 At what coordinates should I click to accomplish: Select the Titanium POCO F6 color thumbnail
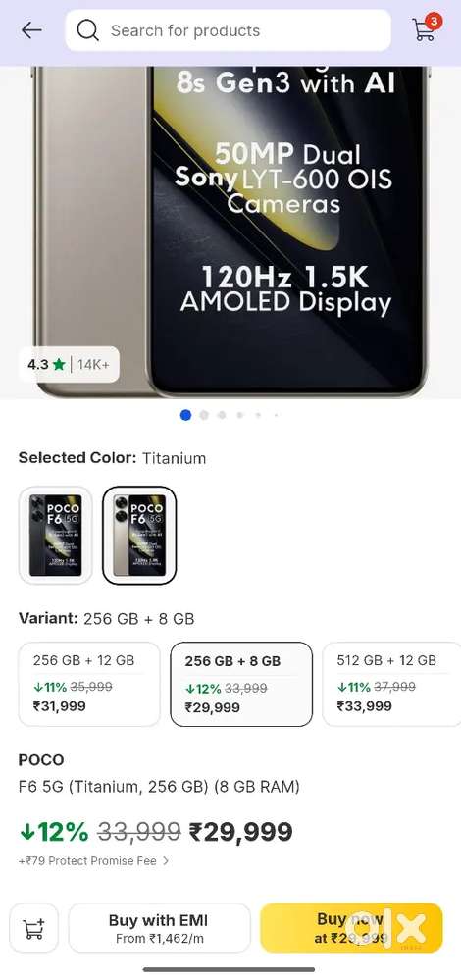[139, 535]
